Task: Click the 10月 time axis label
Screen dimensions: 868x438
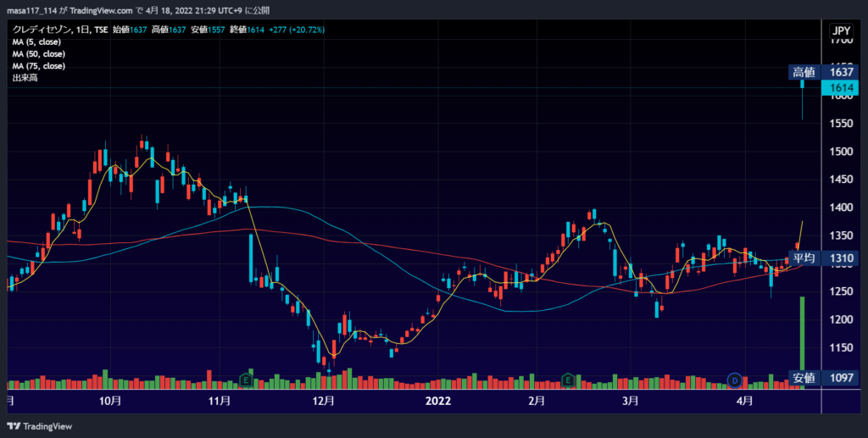Action: coord(110,401)
